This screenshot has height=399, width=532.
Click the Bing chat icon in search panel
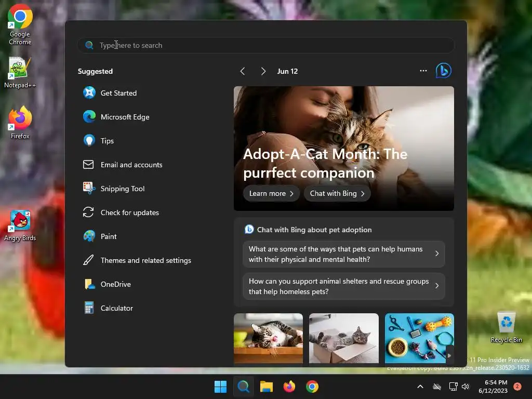tap(444, 71)
